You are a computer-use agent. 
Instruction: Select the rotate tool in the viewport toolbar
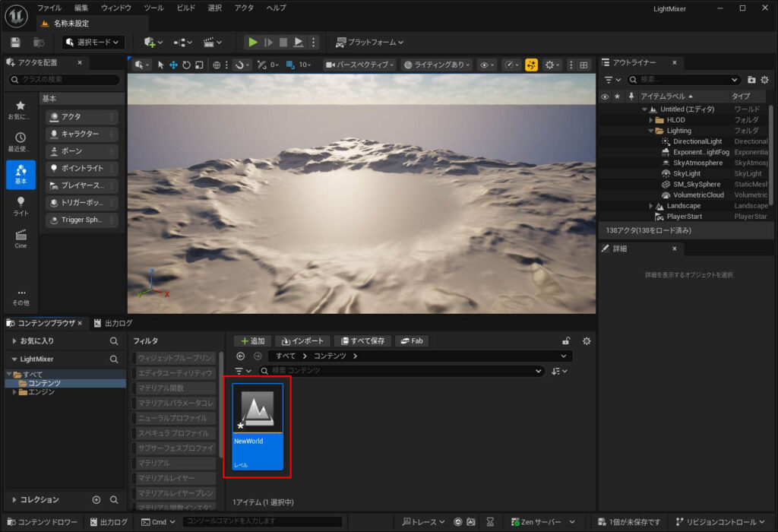pyautogui.click(x=186, y=65)
